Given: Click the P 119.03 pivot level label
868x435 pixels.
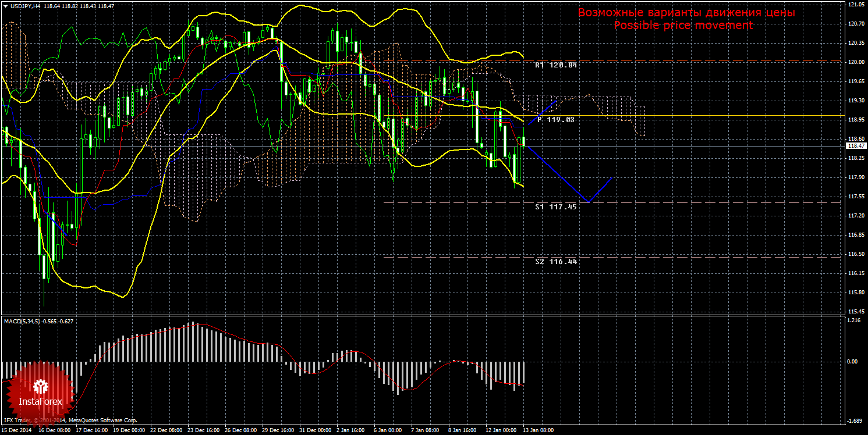Looking at the screenshot, I should (556, 120).
